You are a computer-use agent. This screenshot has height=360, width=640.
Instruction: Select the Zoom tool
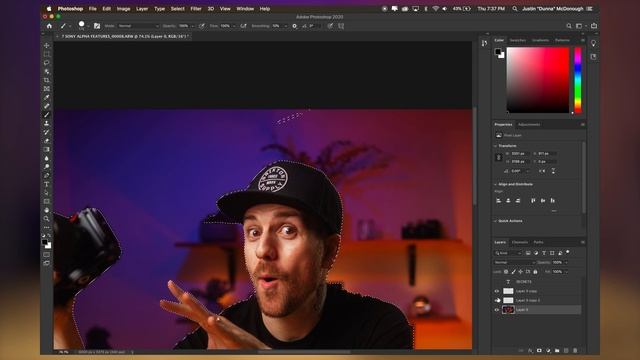(47, 219)
